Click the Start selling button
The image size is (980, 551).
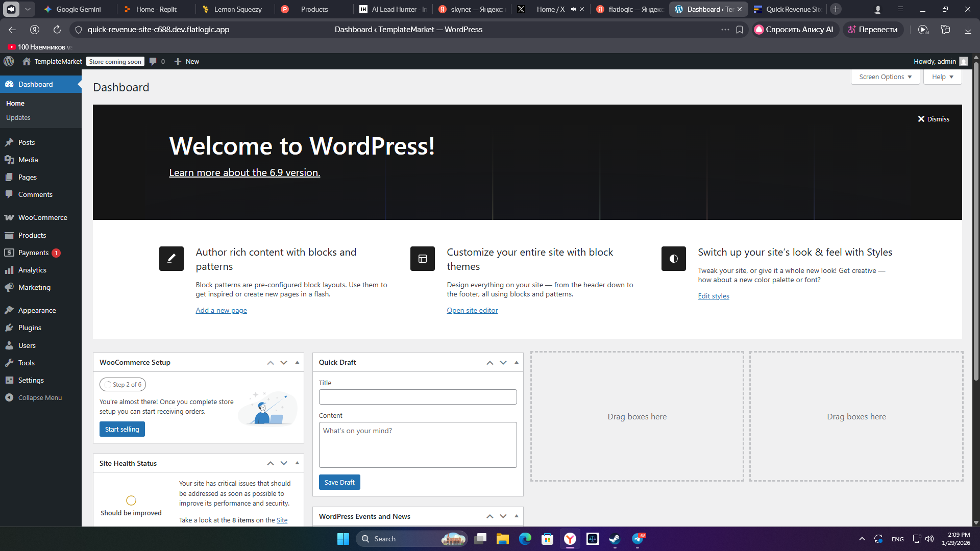(122, 429)
